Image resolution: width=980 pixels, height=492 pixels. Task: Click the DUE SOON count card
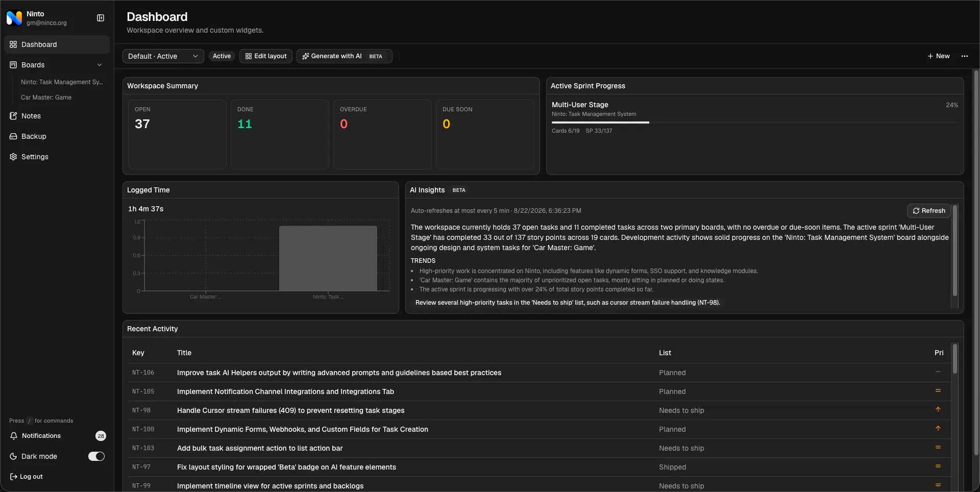[x=485, y=134]
